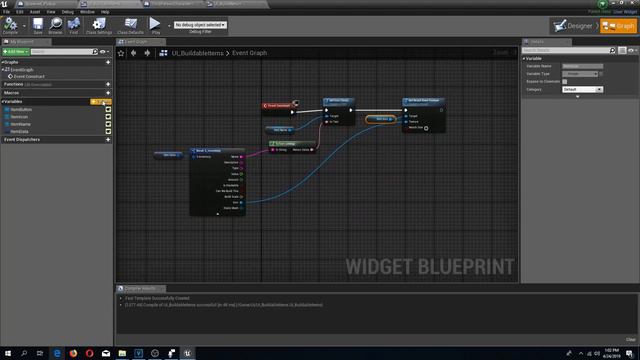Bookmark the graph with the star icon
This screenshot has height=360, width=640.
coord(121,53)
